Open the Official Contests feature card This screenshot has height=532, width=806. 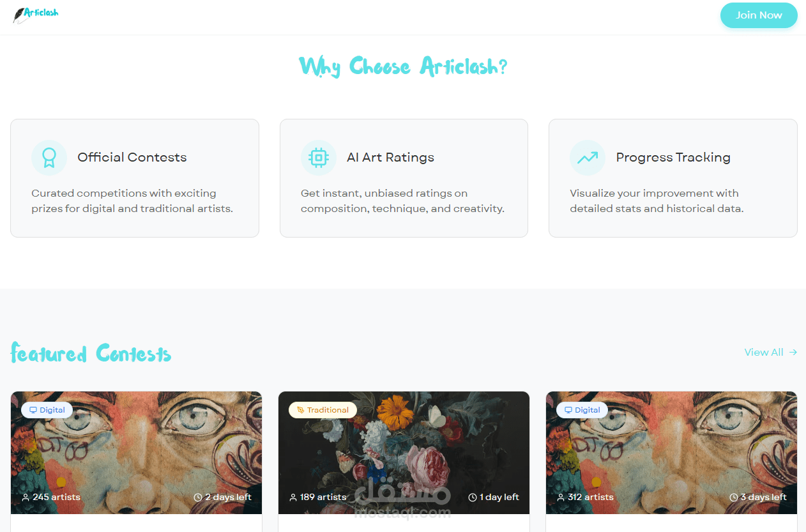click(135, 178)
